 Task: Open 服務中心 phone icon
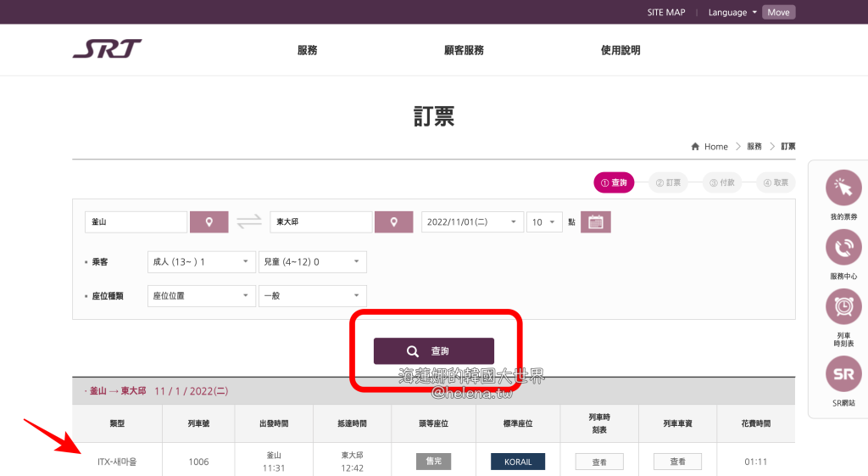(843, 247)
